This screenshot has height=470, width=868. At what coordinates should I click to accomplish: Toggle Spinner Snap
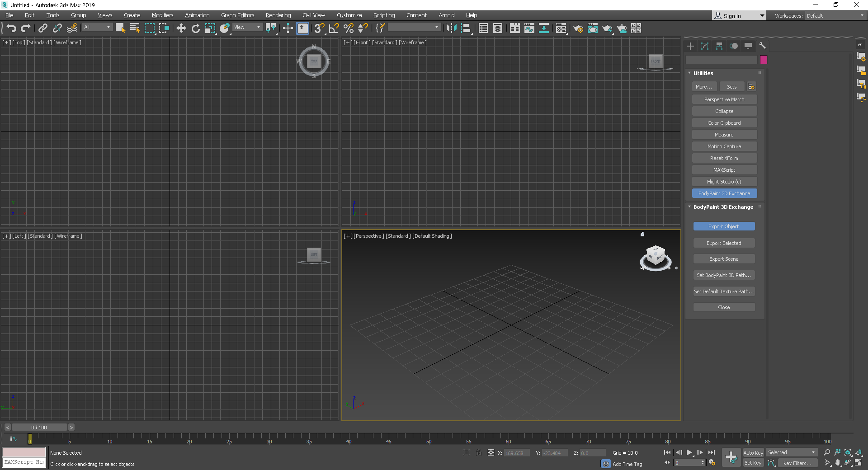tap(363, 28)
